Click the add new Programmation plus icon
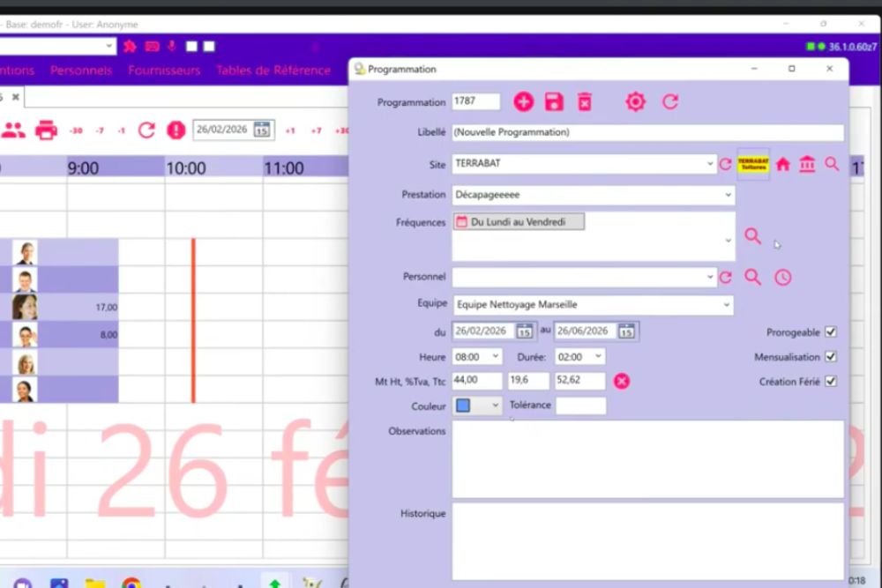 (x=524, y=101)
